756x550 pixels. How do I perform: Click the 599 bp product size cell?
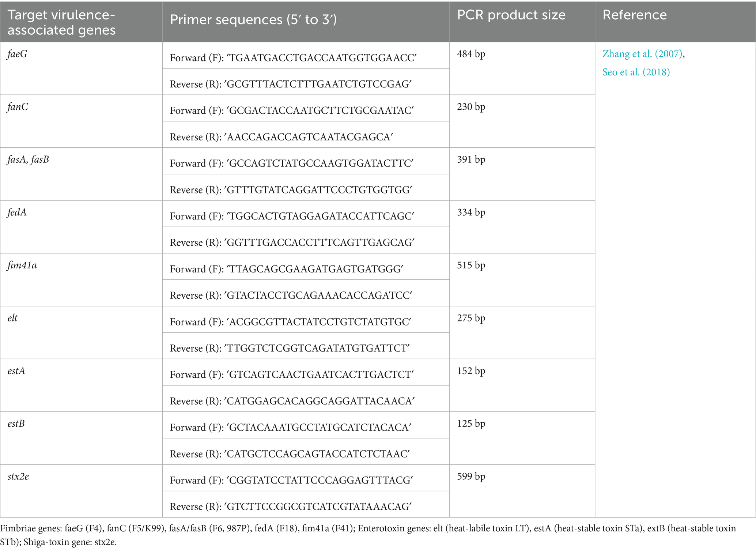[x=471, y=476]
